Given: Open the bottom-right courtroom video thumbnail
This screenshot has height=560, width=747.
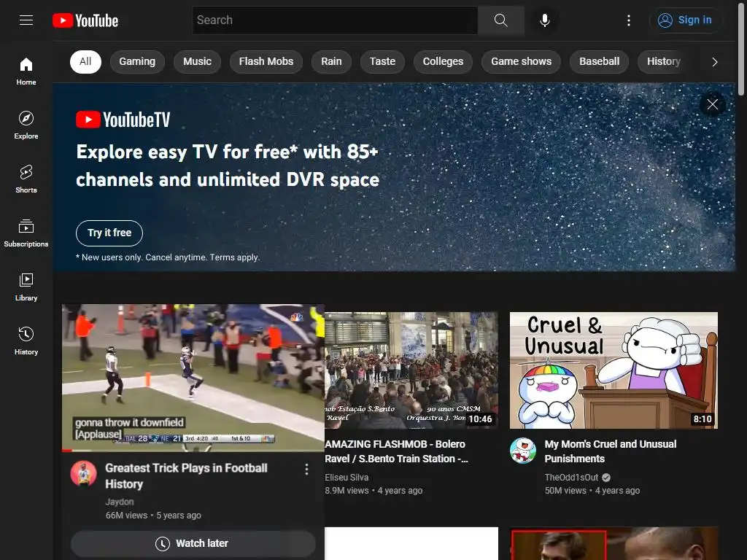Looking at the screenshot, I should 614,543.
